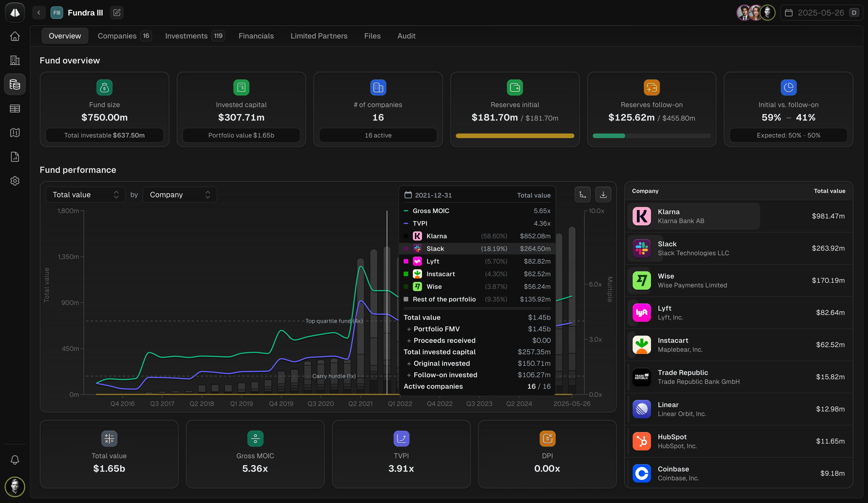868x503 pixels.
Task: Toggle the chart axis scale button
Action: click(x=583, y=195)
